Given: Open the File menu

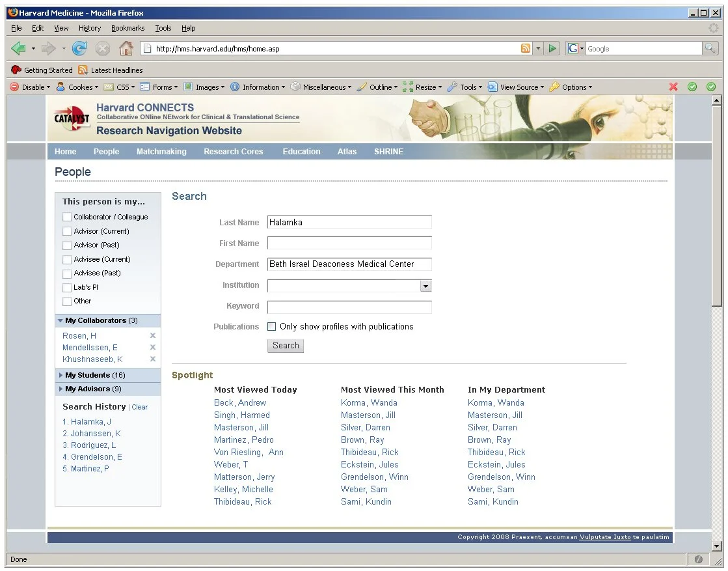Looking at the screenshot, I should pos(16,28).
